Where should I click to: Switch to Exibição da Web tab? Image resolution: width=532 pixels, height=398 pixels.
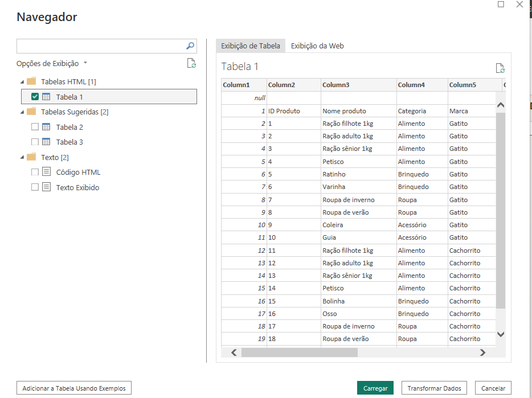pyautogui.click(x=317, y=46)
